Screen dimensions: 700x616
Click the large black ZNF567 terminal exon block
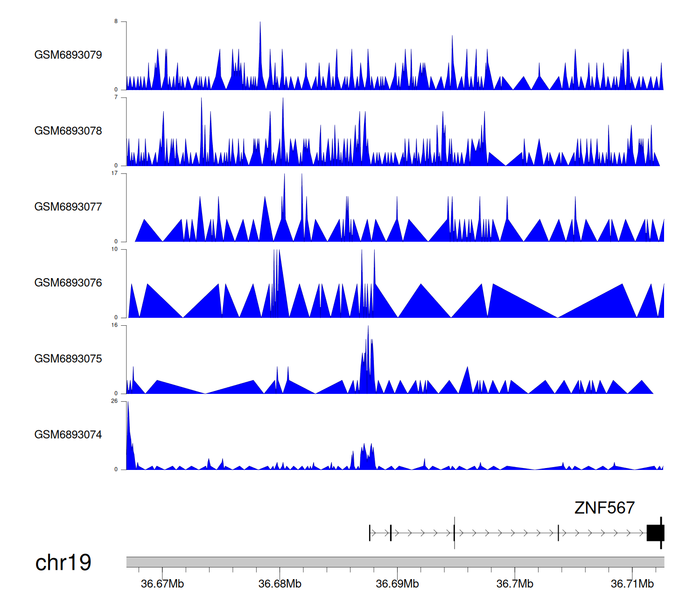point(655,533)
